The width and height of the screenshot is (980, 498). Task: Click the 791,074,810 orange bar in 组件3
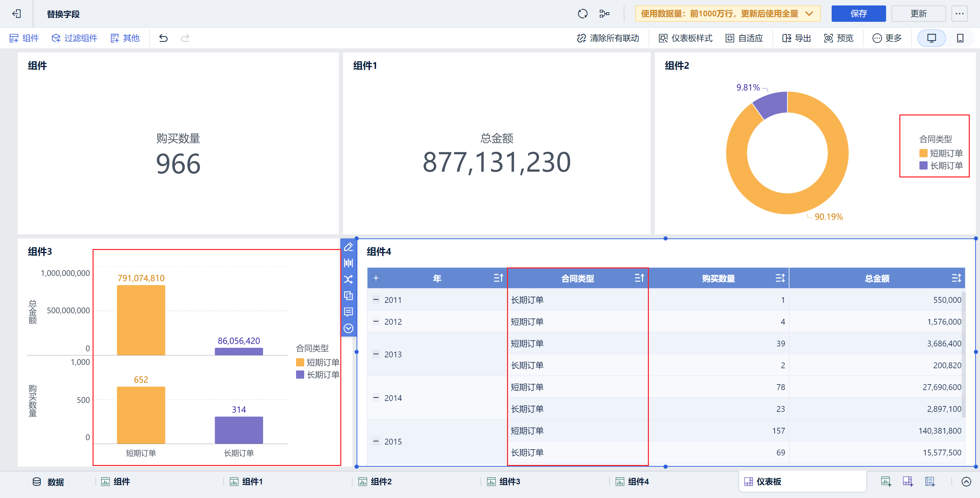pyautogui.click(x=141, y=320)
